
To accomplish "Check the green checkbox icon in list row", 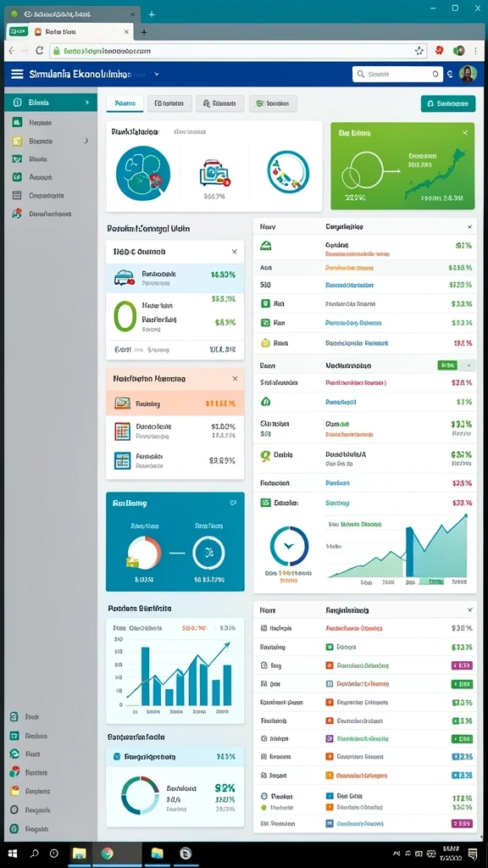I will tap(265, 503).
